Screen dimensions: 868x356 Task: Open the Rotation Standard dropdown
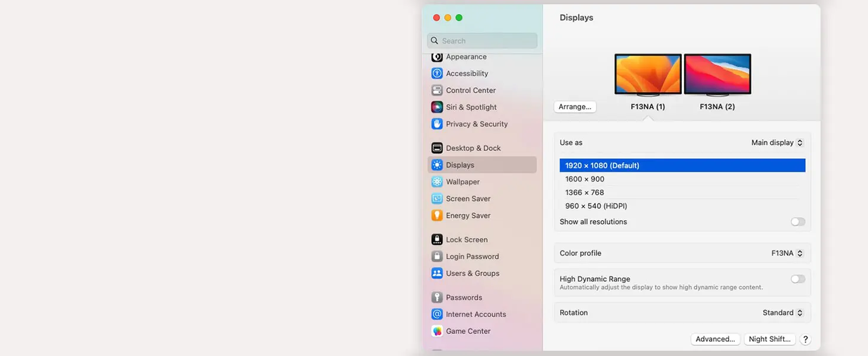[783, 313]
